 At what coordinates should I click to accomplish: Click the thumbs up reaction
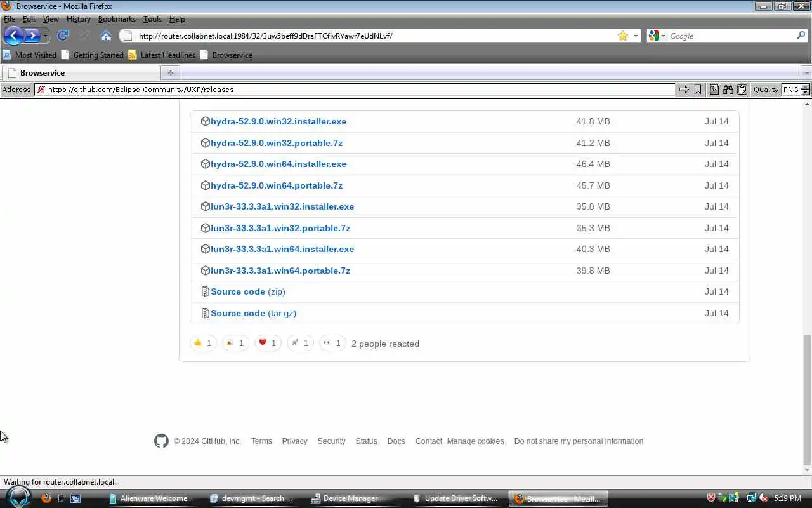(203, 343)
